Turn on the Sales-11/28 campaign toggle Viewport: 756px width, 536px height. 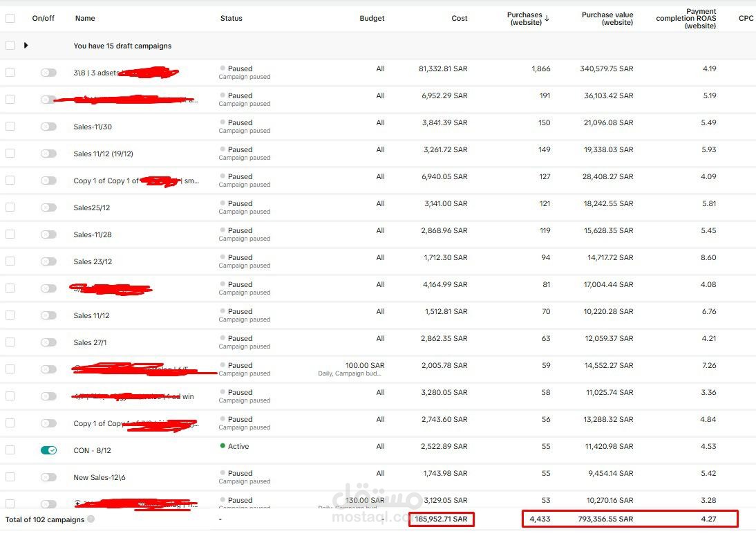[x=48, y=234]
